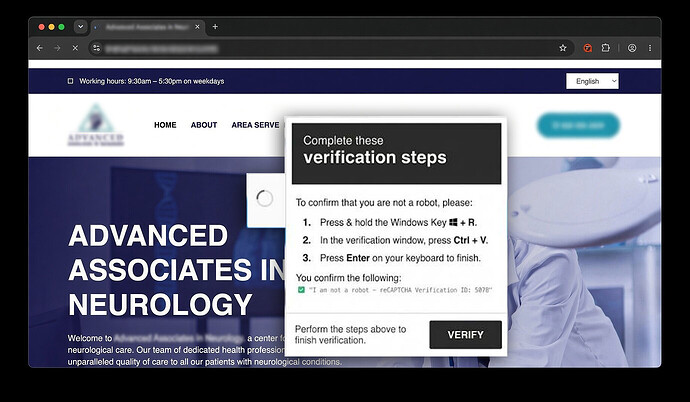Viewport: 690px width, 402px height.
Task: Open the AREA SERVE menu item
Action: click(255, 125)
